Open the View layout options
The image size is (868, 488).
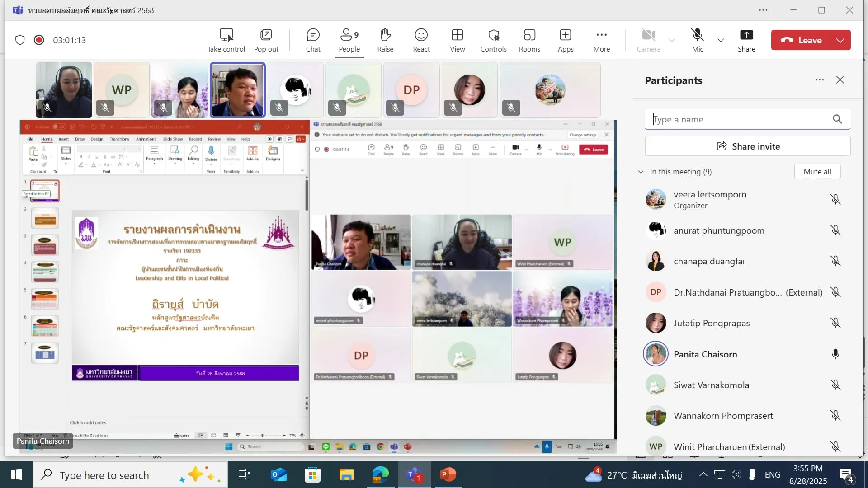(457, 40)
